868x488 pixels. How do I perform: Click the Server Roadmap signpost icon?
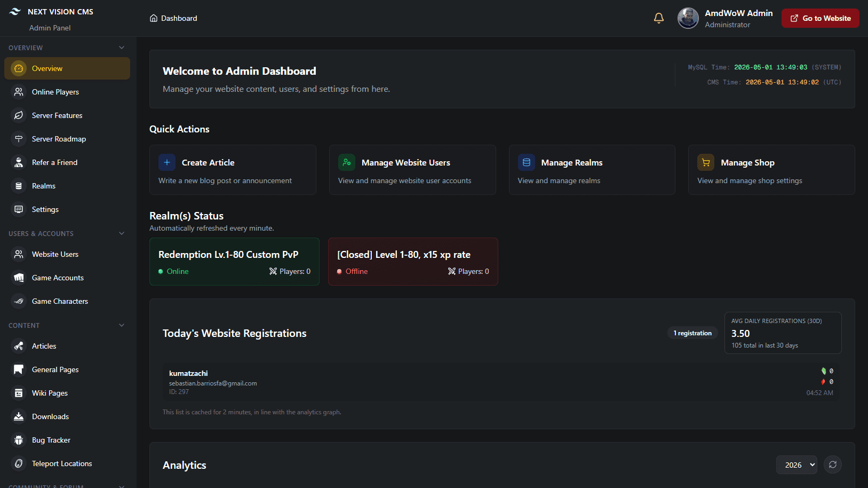click(x=19, y=139)
